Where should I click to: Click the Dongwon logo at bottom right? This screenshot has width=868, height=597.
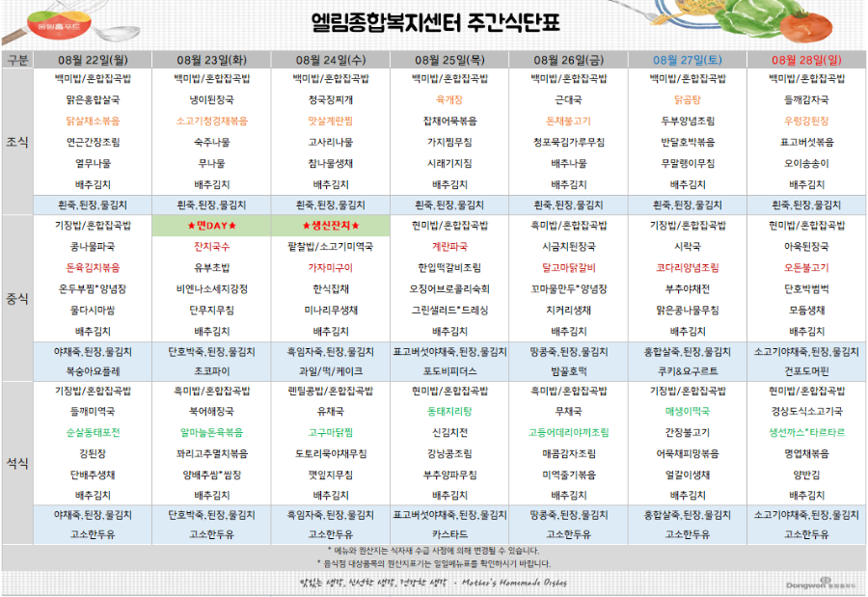822,583
